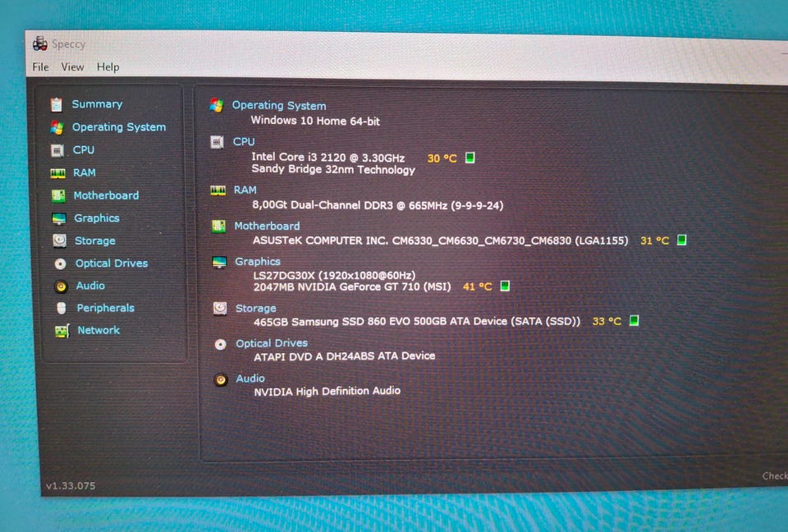Click the CPU chip icon in sidebar

pyautogui.click(x=57, y=150)
